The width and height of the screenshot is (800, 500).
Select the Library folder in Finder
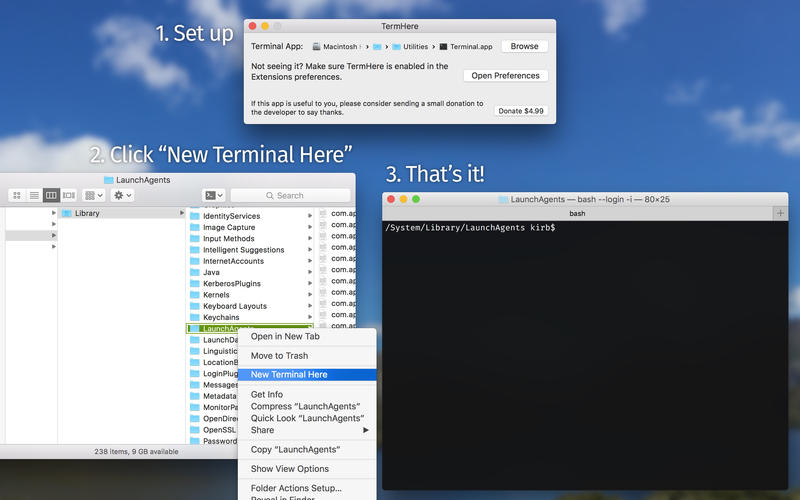122,213
